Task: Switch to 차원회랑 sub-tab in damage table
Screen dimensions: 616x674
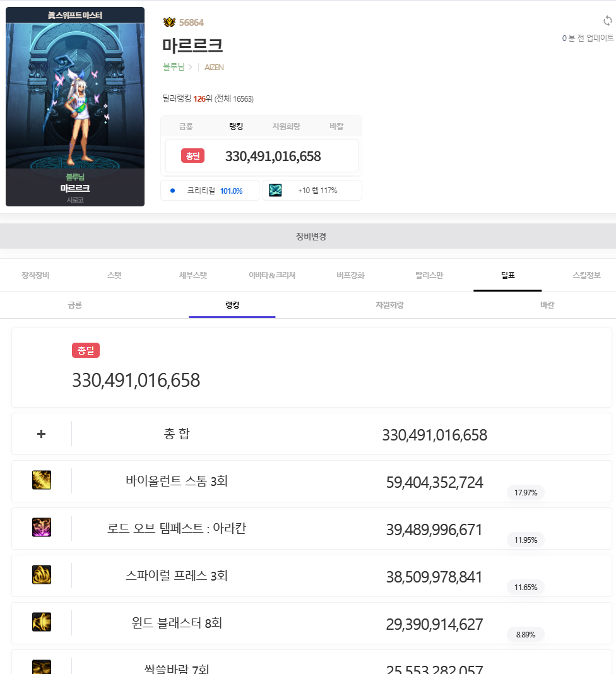Action: (389, 305)
